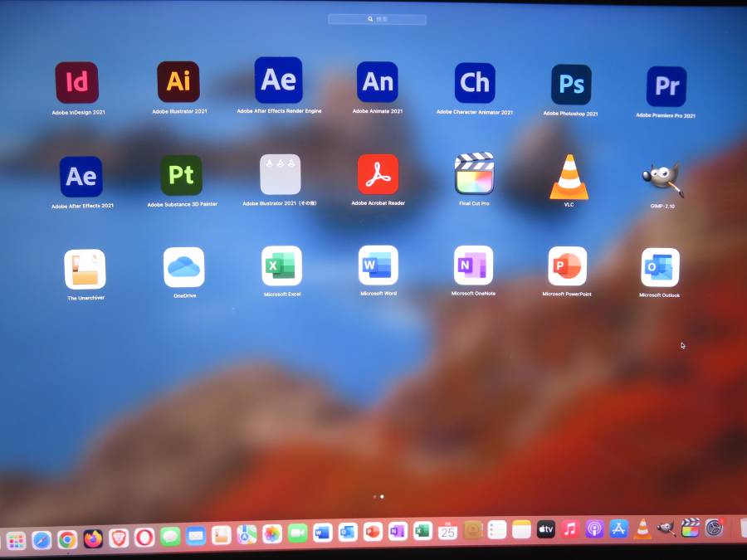This screenshot has height=560, width=747.
Task: Launch Photos from the Dock
Action: point(272,534)
